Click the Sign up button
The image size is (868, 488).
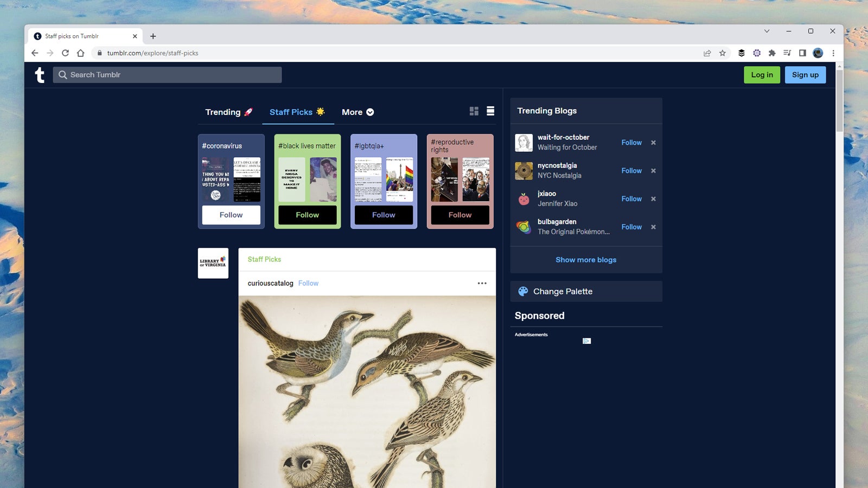805,75
